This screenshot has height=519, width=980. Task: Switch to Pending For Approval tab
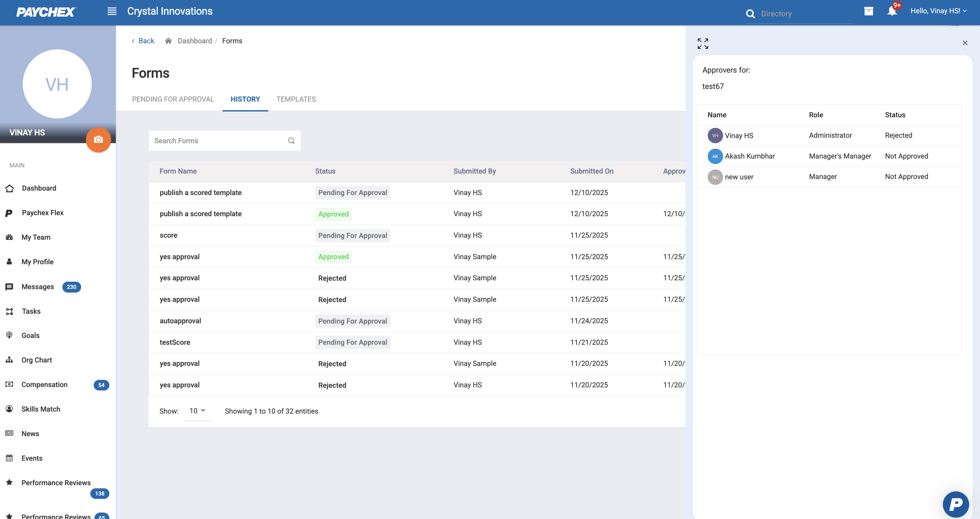pos(173,99)
